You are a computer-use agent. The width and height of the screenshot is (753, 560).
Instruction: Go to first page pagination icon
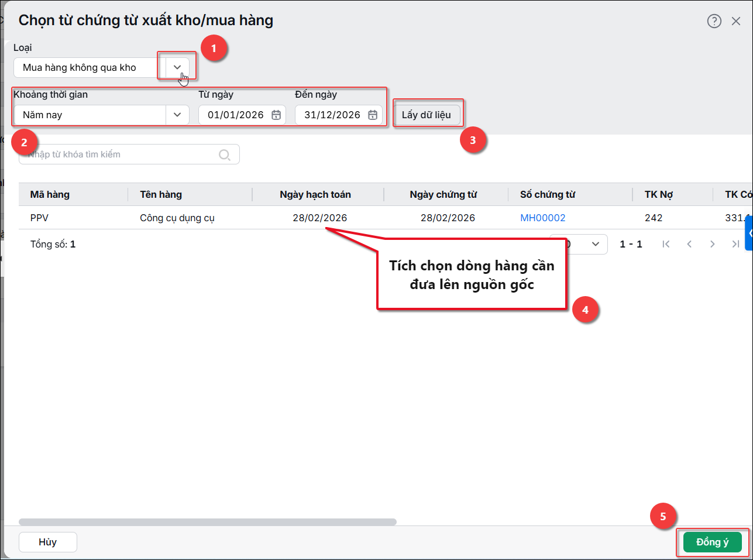point(666,244)
